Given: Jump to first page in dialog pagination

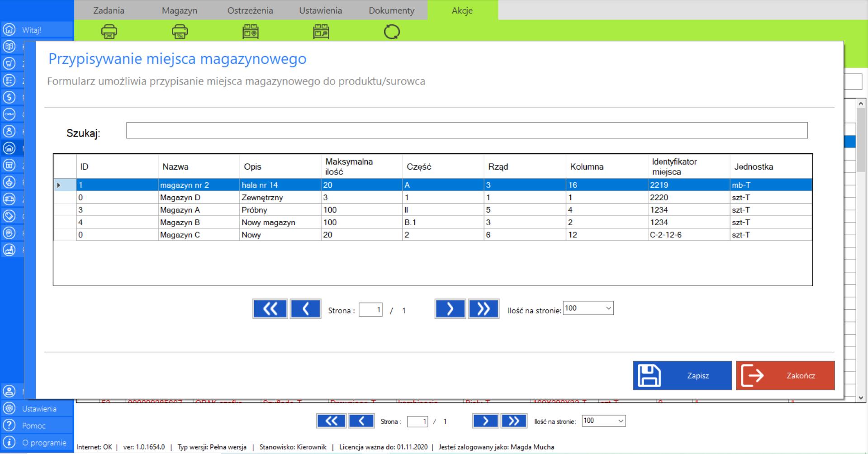Looking at the screenshot, I should click(x=270, y=309).
